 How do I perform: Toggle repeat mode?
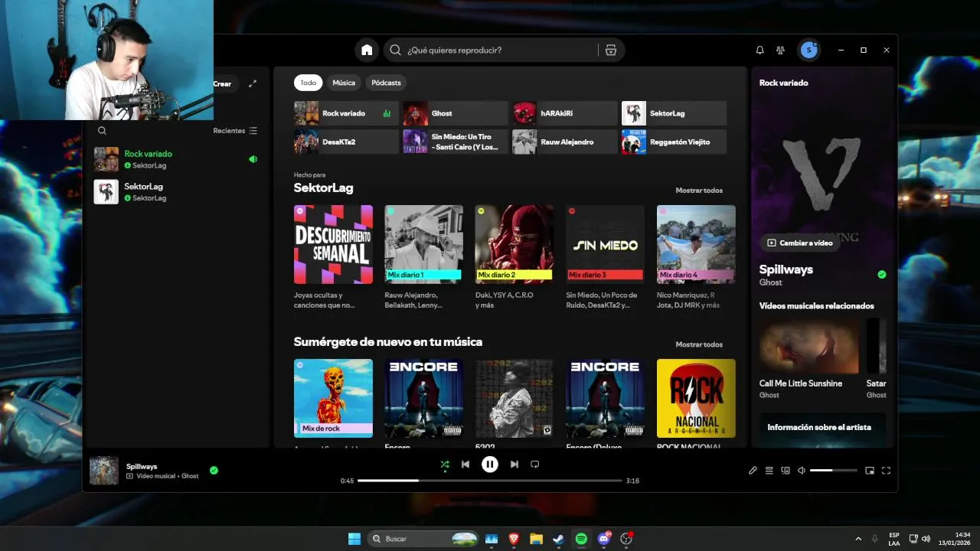click(535, 464)
